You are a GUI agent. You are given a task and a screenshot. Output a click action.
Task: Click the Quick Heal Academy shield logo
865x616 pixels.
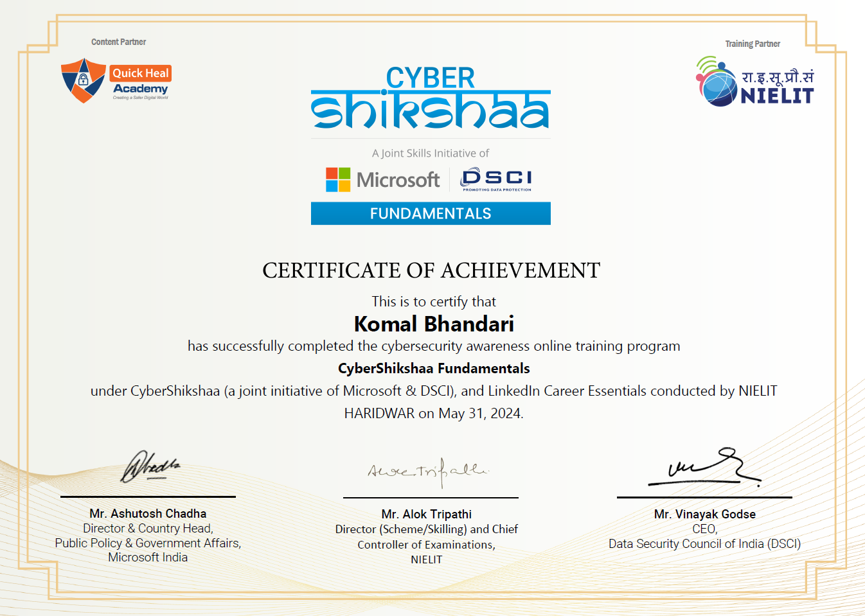point(84,80)
